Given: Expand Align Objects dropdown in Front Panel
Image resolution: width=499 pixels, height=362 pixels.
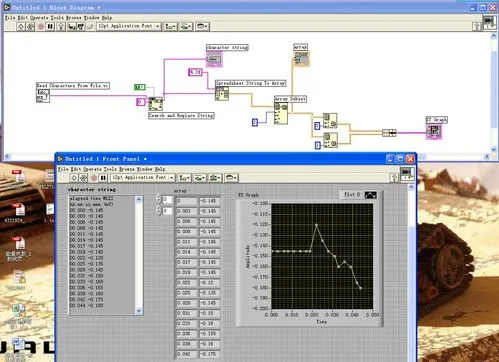Looking at the screenshot, I should point(184,178).
